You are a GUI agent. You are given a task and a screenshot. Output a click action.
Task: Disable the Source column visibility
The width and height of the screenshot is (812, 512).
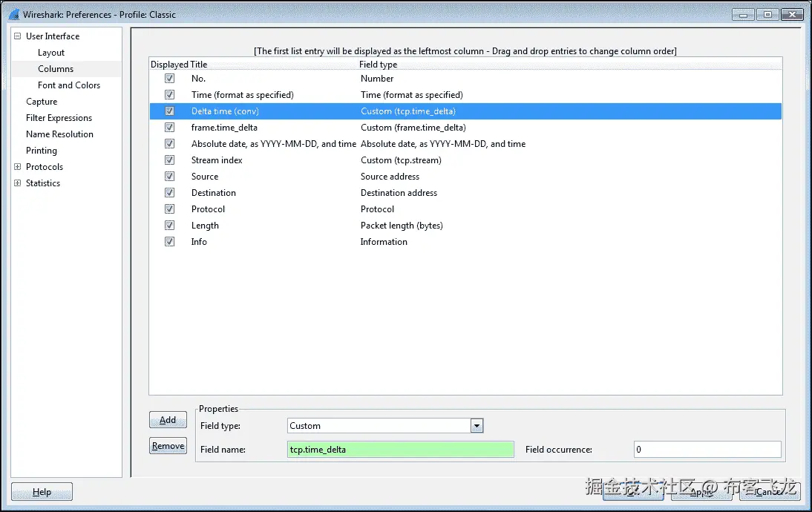(169, 177)
